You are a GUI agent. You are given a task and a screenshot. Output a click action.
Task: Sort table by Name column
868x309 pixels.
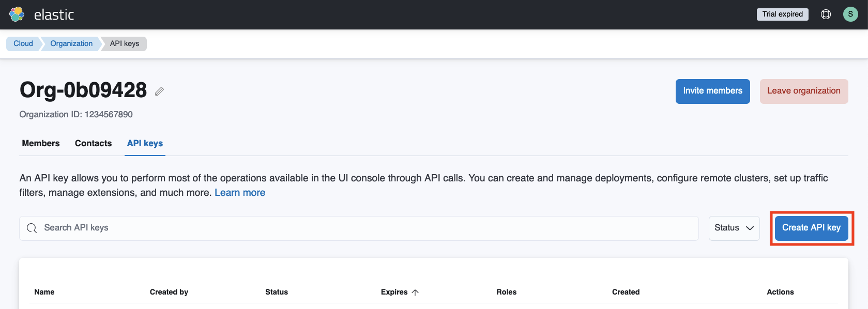click(44, 292)
